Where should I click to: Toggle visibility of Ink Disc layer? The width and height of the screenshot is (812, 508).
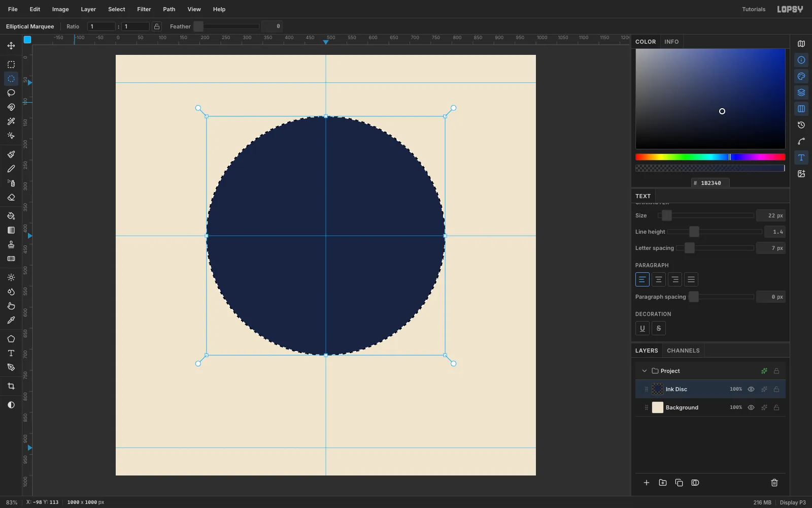(x=751, y=389)
